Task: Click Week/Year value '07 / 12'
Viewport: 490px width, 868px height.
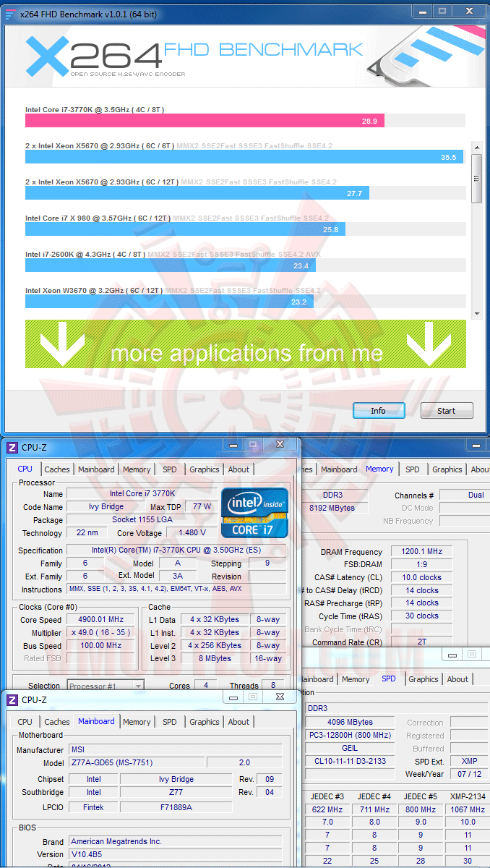Action: [469, 775]
